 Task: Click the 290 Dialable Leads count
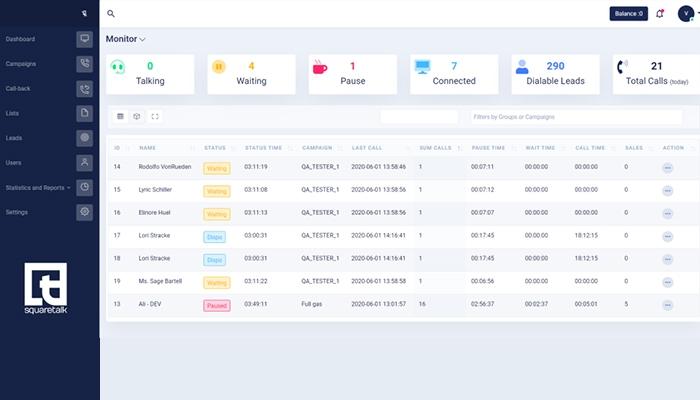tap(555, 66)
